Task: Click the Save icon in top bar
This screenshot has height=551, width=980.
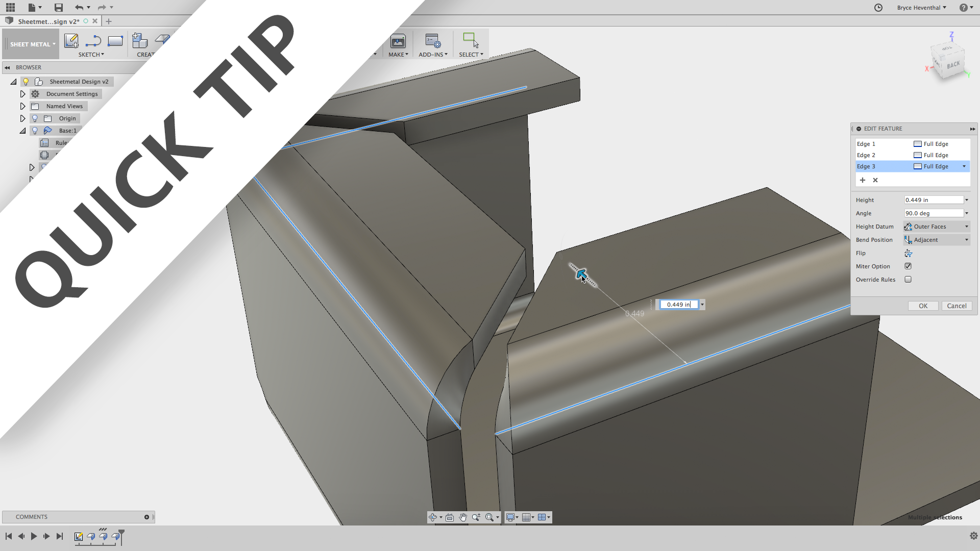Action: click(x=59, y=7)
